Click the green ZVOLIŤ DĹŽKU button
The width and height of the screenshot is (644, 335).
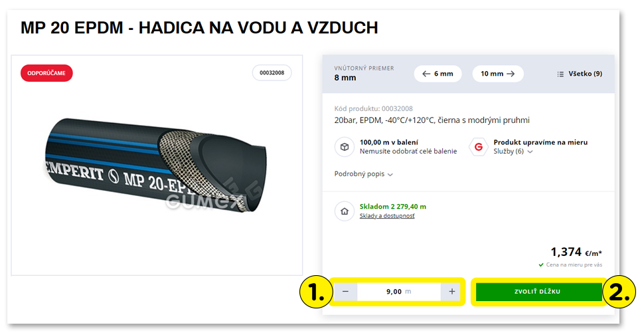(x=538, y=291)
